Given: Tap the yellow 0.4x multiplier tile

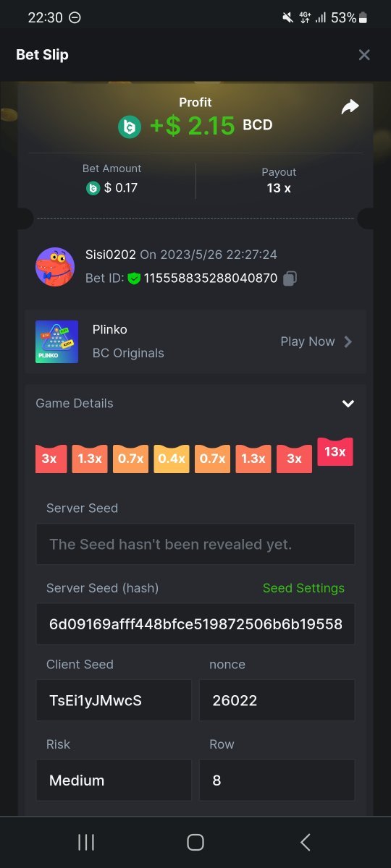Looking at the screenshot, I should click(x=172, y=459).
